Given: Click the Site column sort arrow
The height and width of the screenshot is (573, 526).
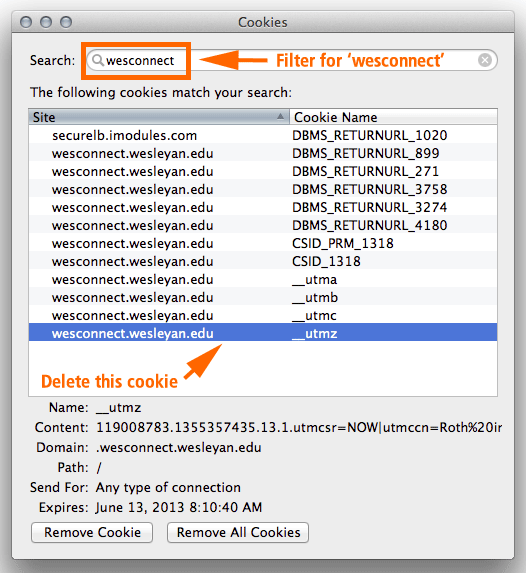Looking at the screenshot, I should pos(280,117).
